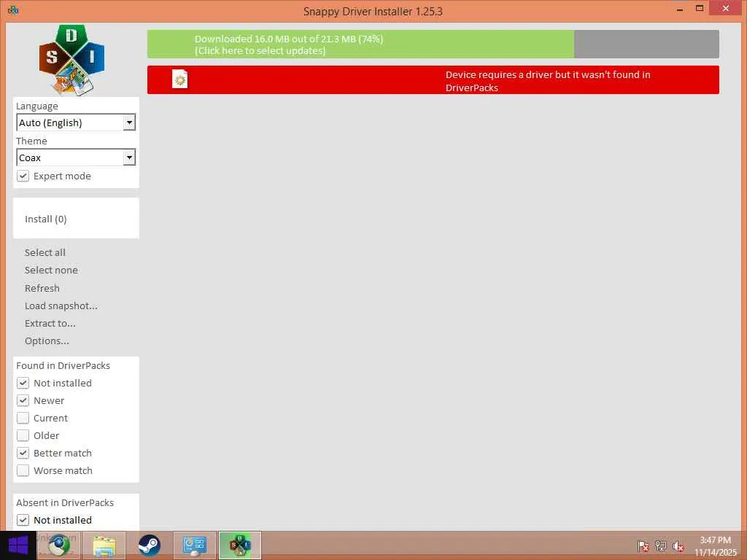747x560 pixels.
Task: Uncheck Not installed under Found in DriverPacks
Action: (23, 384)
